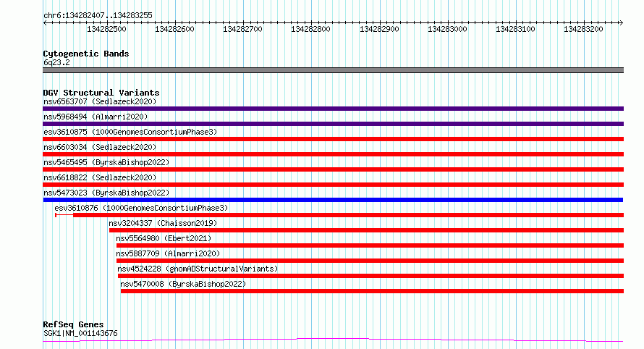Screen dimensions: 644x349
Task: Click the nsv6603034 (Sedlazeck2020) label
Action: 100,147
